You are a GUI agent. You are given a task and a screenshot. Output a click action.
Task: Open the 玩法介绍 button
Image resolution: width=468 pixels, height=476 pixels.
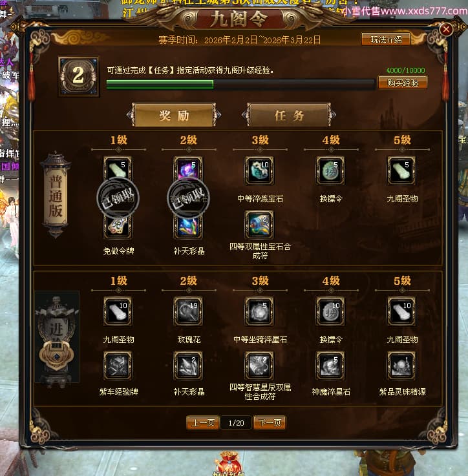pyautogui.click(x=386, y=40)
